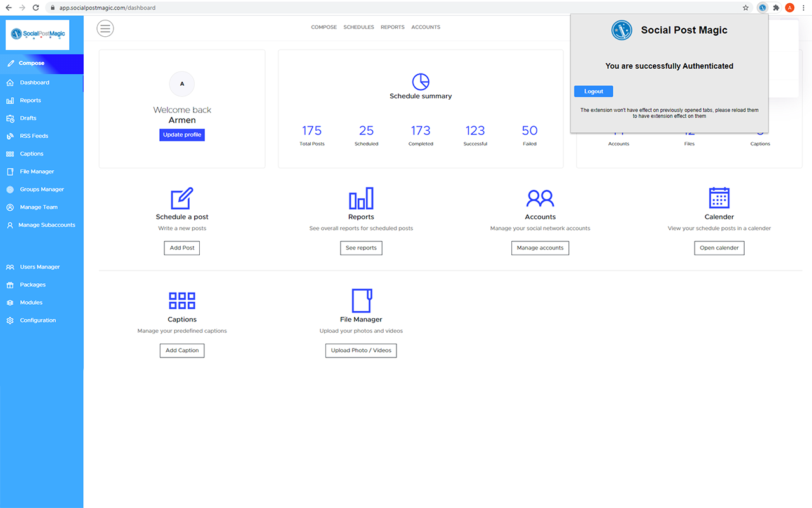This screenshot has height=508, width=812.
Task: Click the File Manager sidebar icon
Action: (x=10, y=171)
